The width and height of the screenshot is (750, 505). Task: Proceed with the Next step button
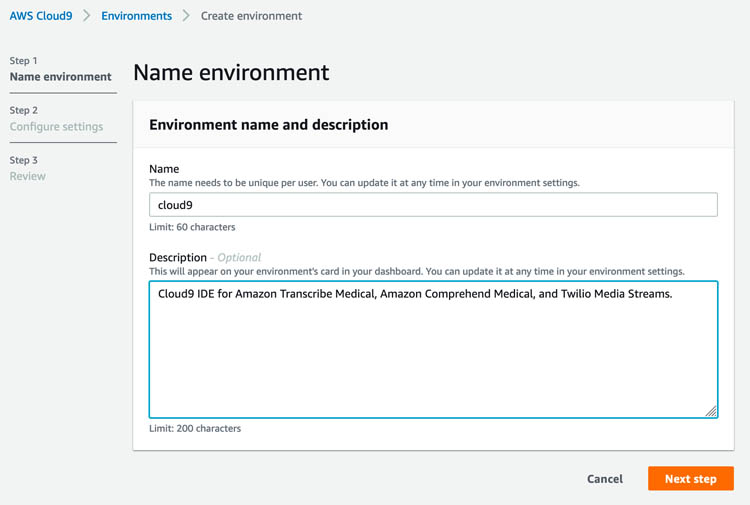[691, 479]
